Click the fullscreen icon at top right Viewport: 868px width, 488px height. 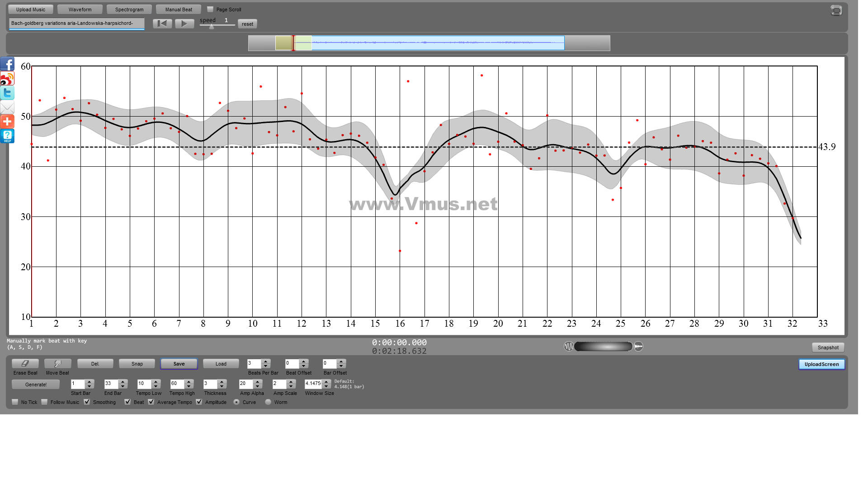tap(836, 10)
